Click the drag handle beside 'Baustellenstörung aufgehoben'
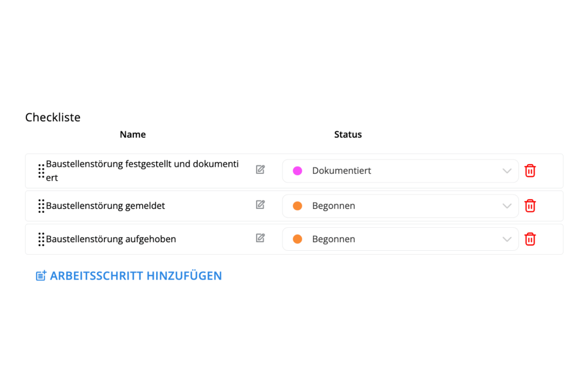588x392 pixels. click(x=41, y=239)
